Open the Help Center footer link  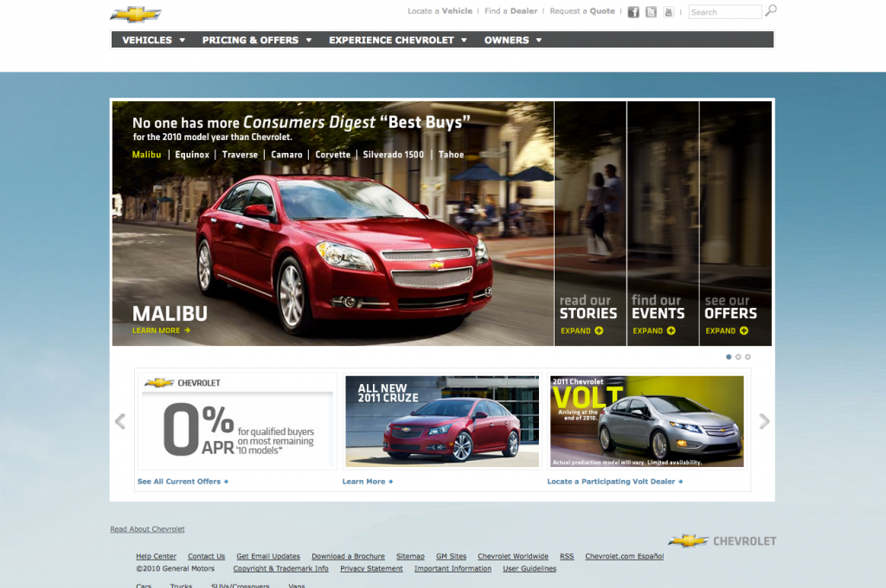(156, 556)
